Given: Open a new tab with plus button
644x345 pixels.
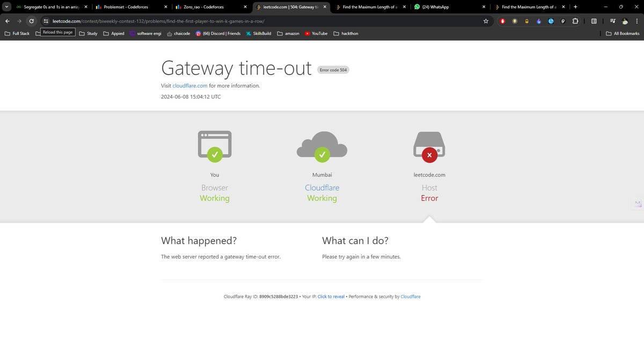Looking at the screenshot, I should (575, 7).
